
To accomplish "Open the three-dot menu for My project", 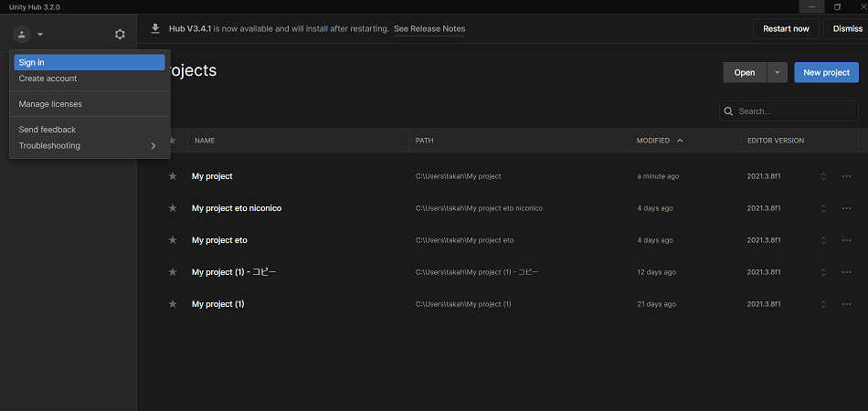I will pyautogui.click(x=846, y=176).
